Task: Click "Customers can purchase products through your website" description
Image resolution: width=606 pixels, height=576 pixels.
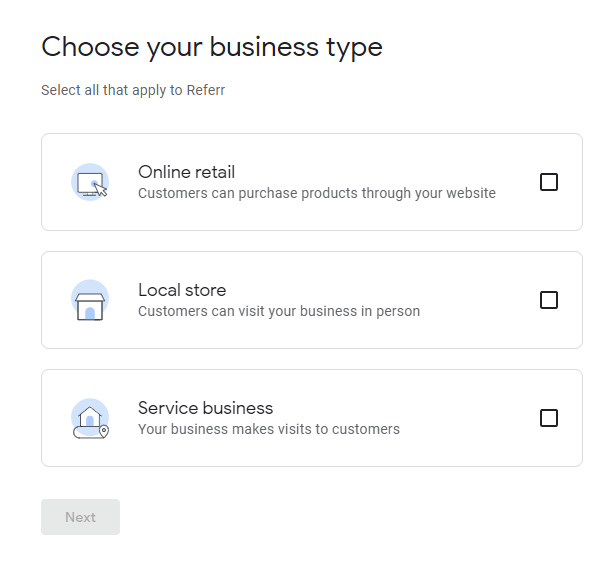Action: (x=317, y=193)
